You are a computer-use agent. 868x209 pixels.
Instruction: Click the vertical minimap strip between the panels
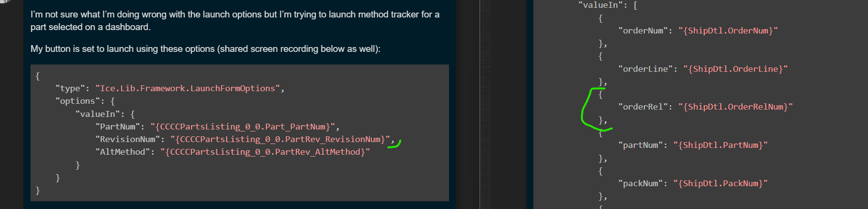coord(485,104)
